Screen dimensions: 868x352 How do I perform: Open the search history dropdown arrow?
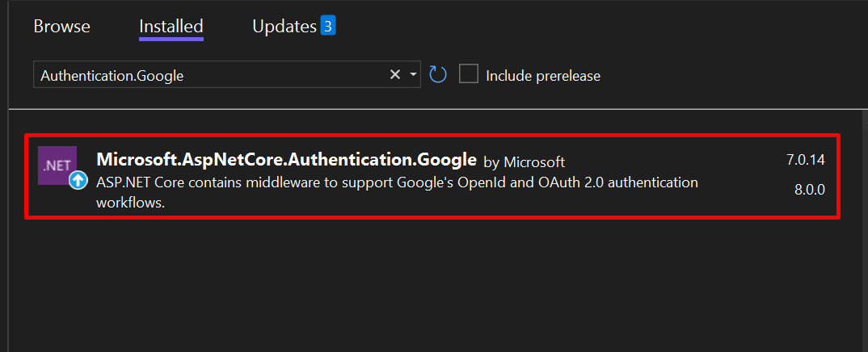tap(413, 74)
